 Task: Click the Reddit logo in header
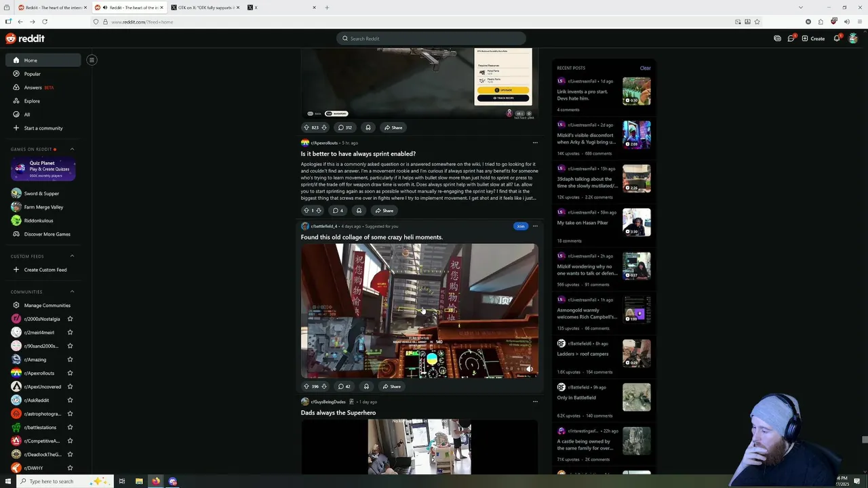click(x=25, y=39)
